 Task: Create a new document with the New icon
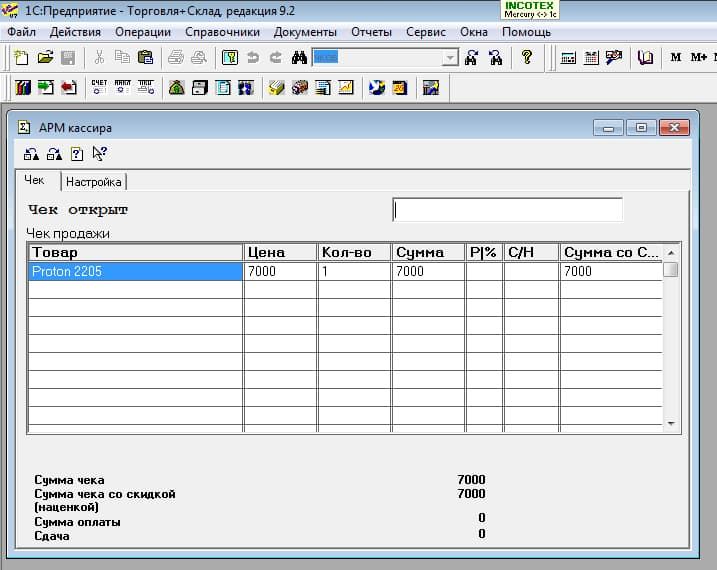click(x=21, y=58)
